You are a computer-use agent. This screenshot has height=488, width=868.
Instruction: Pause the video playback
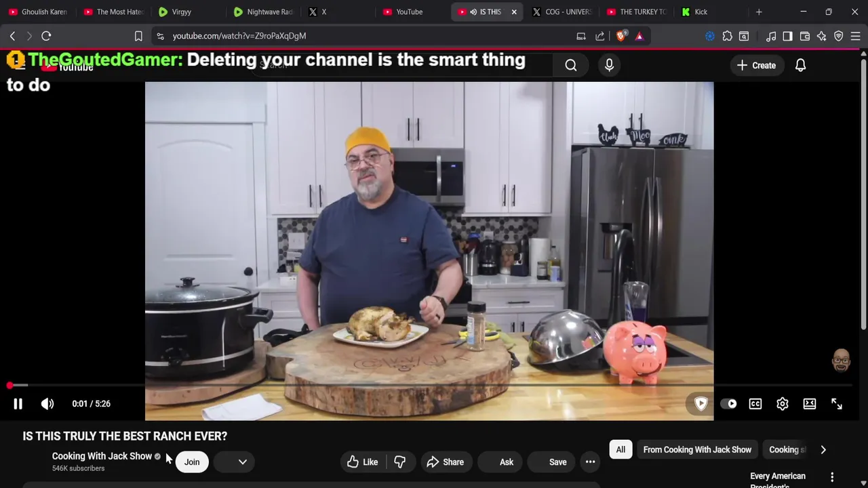[18, 404]
